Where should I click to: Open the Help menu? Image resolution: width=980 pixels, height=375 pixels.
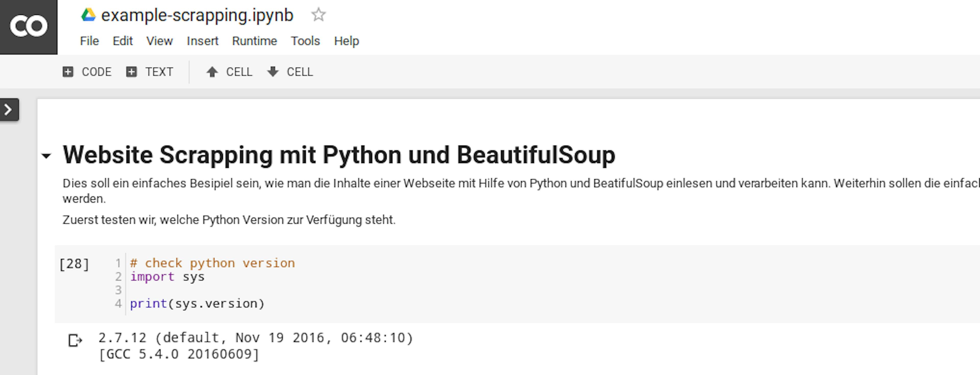tap(347, 41)
